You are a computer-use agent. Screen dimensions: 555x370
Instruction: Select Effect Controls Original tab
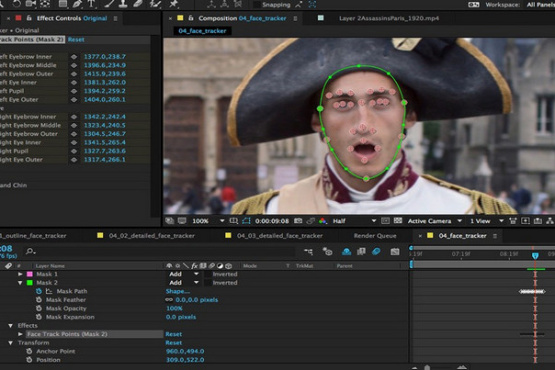(72, 18)
